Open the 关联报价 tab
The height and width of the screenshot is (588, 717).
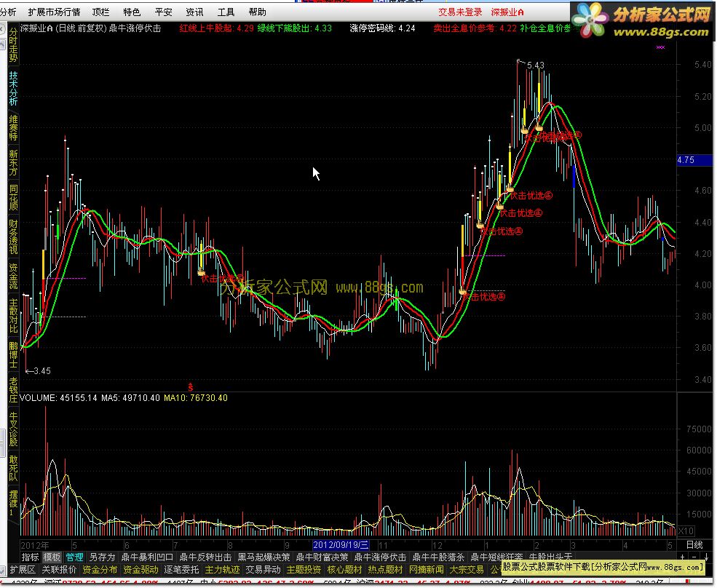click(x=59, y=570)
